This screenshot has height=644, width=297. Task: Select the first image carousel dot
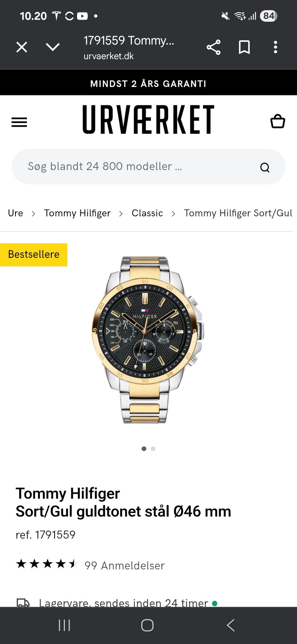144,449
